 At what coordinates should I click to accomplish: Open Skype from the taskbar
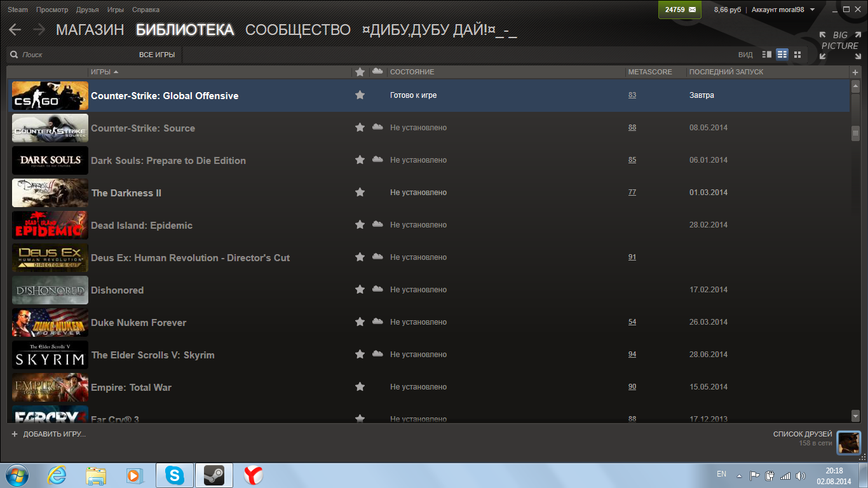tap(175, 475)
